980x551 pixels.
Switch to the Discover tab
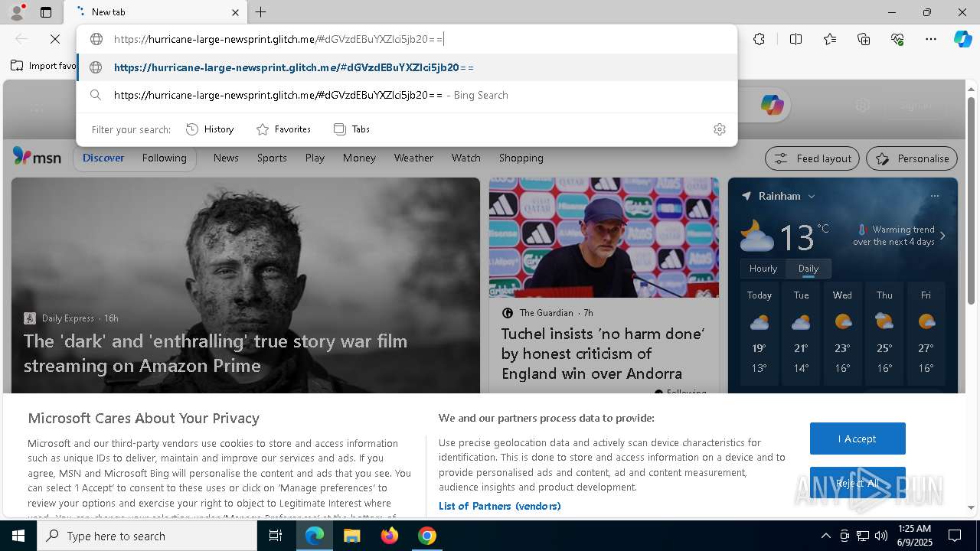[103, 158]
